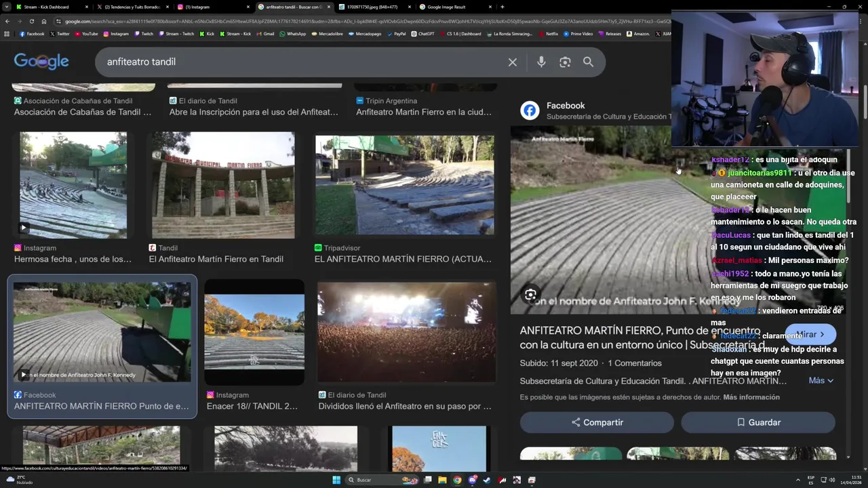The image size is (868, 488).
Task: Open the Tripin Argentina result link
Action: tap(424, 112)
